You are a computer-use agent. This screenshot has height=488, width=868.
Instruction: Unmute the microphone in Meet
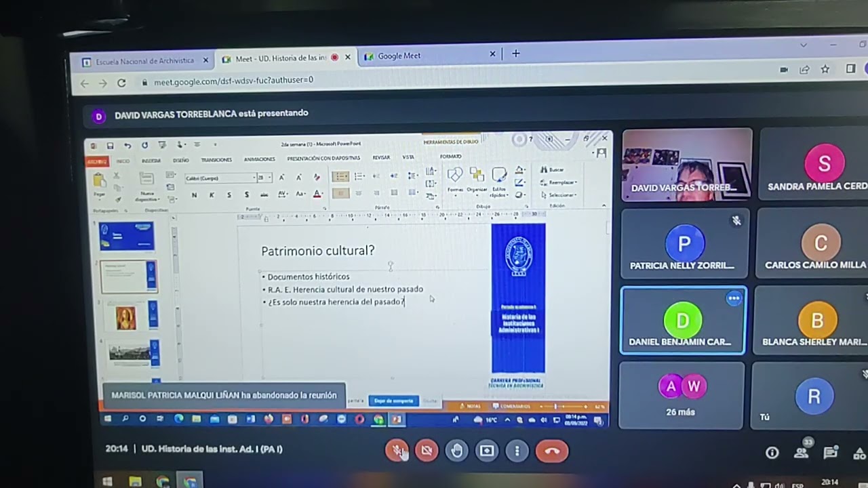pos(397,451)
